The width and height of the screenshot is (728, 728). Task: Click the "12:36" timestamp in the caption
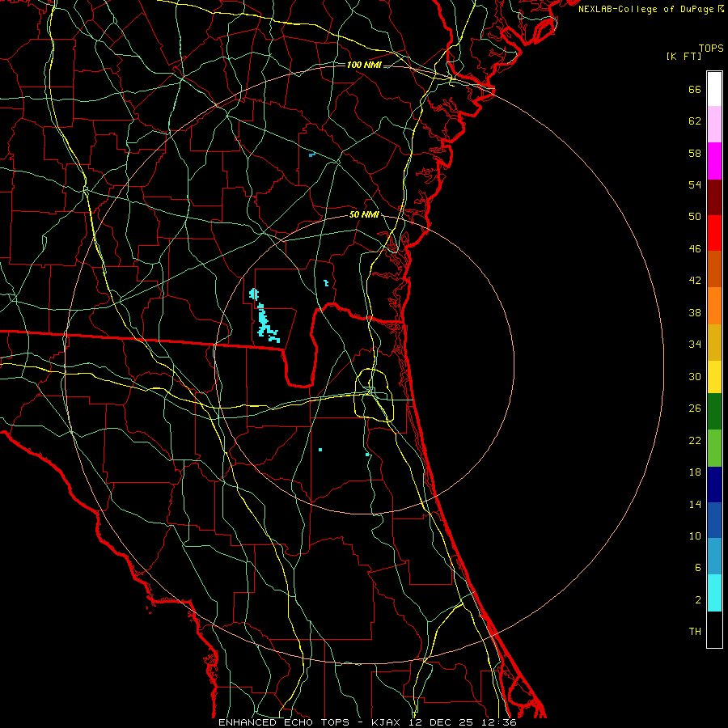tap(499, 722)
